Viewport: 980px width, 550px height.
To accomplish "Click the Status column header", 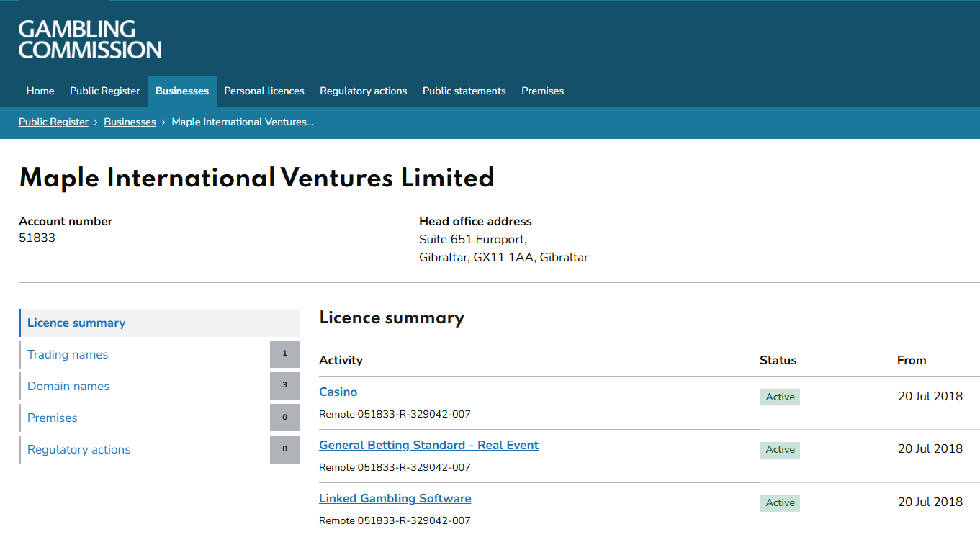I will click(x=778, y=360).
